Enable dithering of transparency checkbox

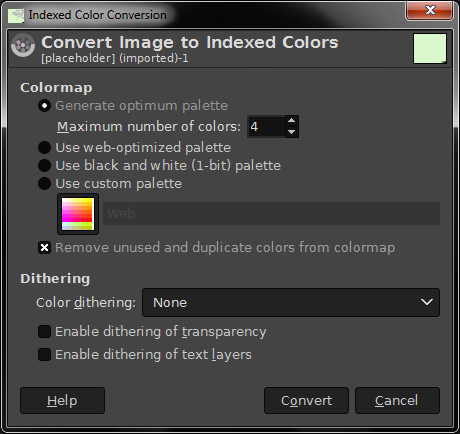pos(44,332)
